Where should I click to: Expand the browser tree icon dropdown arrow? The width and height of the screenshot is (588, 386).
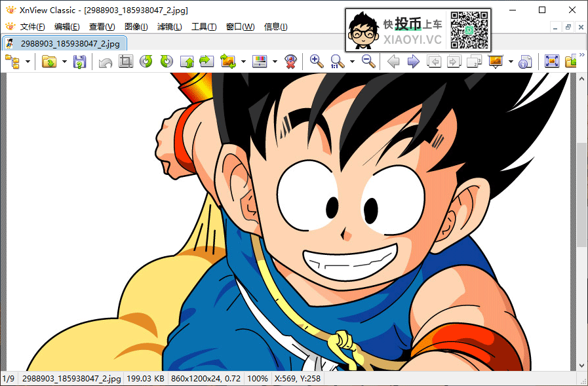28,62
